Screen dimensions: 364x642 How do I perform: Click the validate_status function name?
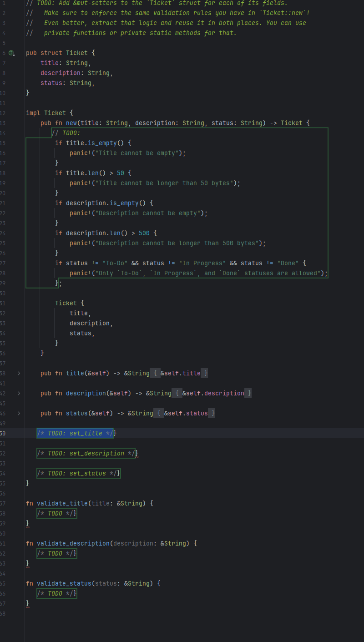click(x=64, y=583)
